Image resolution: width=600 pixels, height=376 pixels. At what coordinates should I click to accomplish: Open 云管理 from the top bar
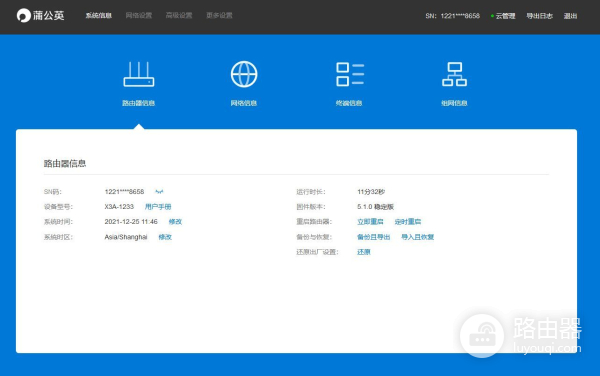click(503, 16)
